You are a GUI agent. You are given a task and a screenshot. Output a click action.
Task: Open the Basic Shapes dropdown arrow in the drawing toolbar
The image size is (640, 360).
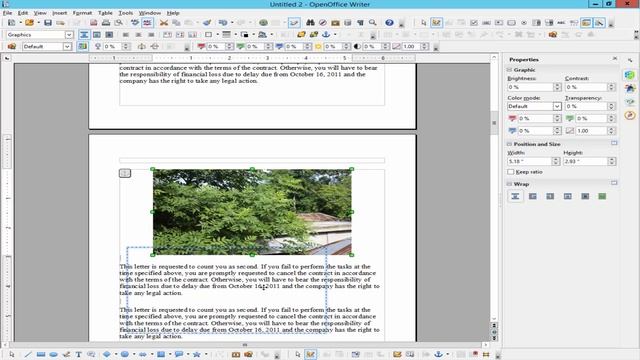point(116,354)
